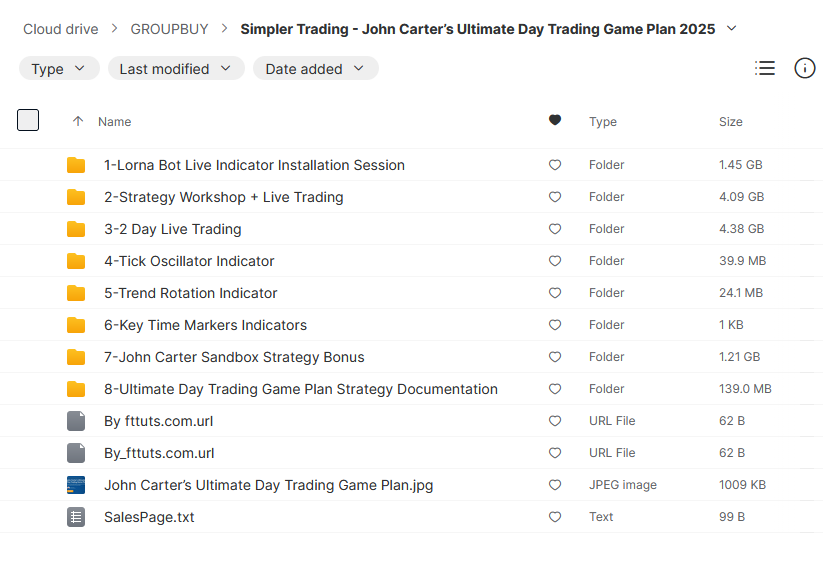The height and width of the screenshot is (586, 823).
Task: Click the favorites heart column header
Action: 555,121
